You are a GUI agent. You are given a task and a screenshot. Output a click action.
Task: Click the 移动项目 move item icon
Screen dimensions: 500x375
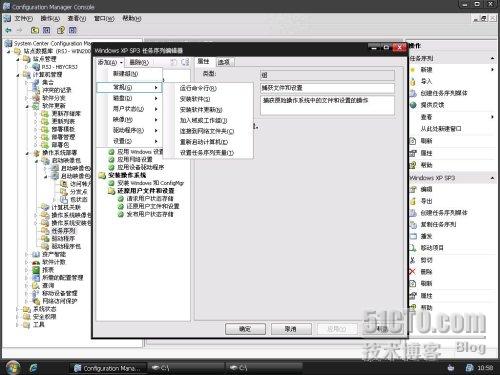coord(413,248)
